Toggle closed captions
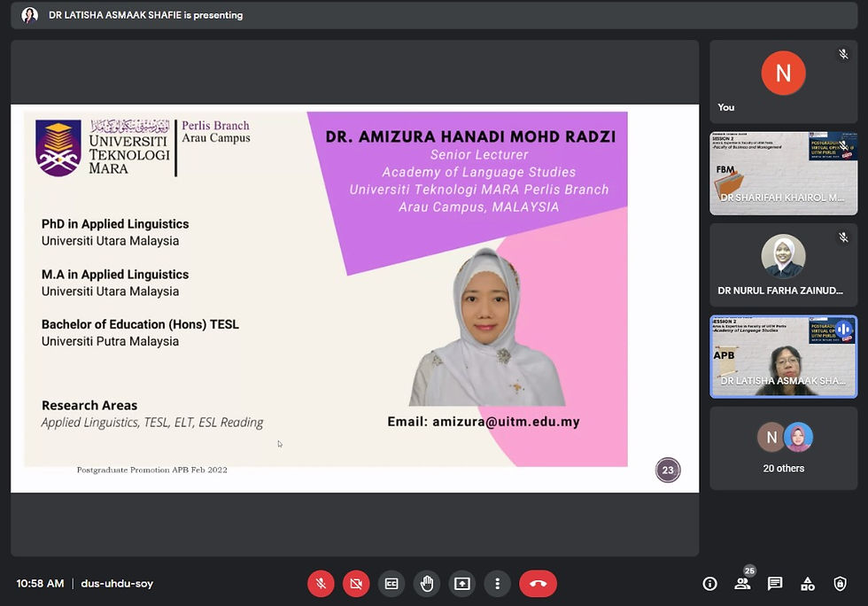Screen dimensions: 868x606 click(x=391, y=583)
